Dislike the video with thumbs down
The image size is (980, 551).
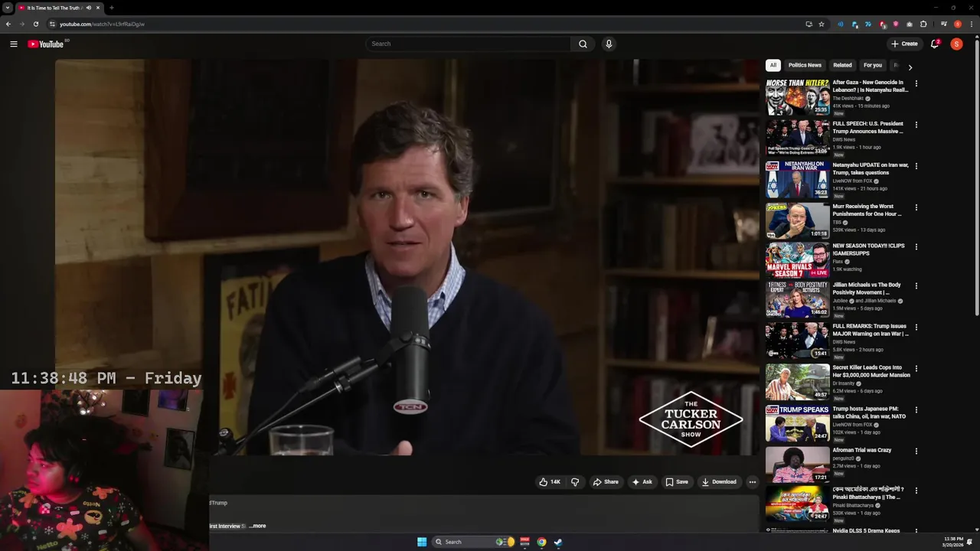[x=575, y=482]
